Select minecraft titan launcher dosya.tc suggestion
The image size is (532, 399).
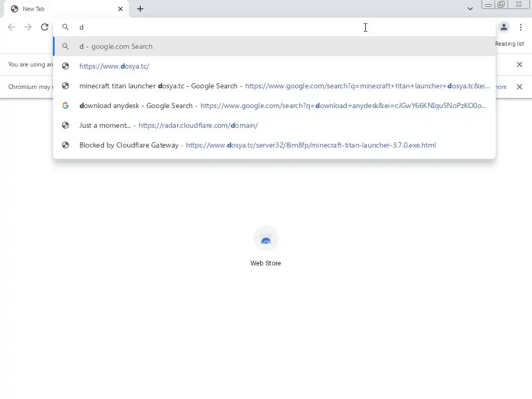coord(274,86)
